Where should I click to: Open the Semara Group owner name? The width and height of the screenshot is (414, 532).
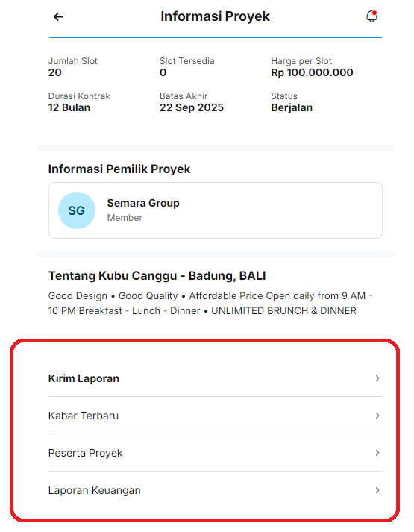(x=143, y=203)
